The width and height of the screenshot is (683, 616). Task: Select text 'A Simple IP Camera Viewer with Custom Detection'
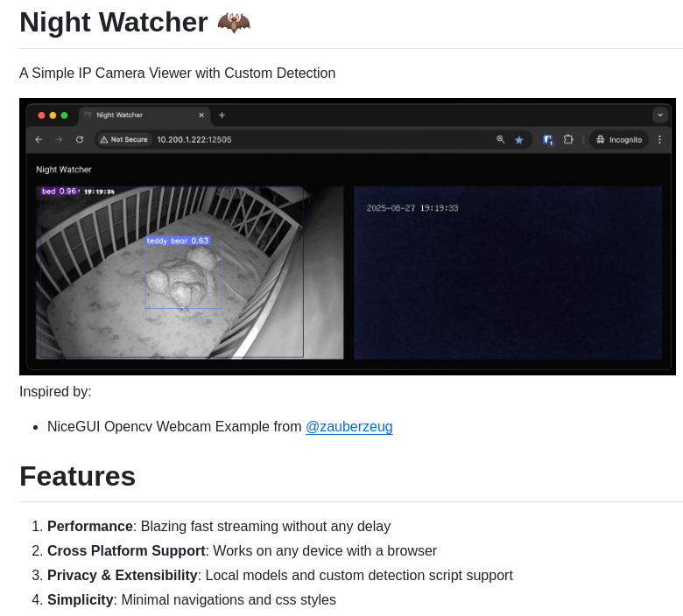177,73
